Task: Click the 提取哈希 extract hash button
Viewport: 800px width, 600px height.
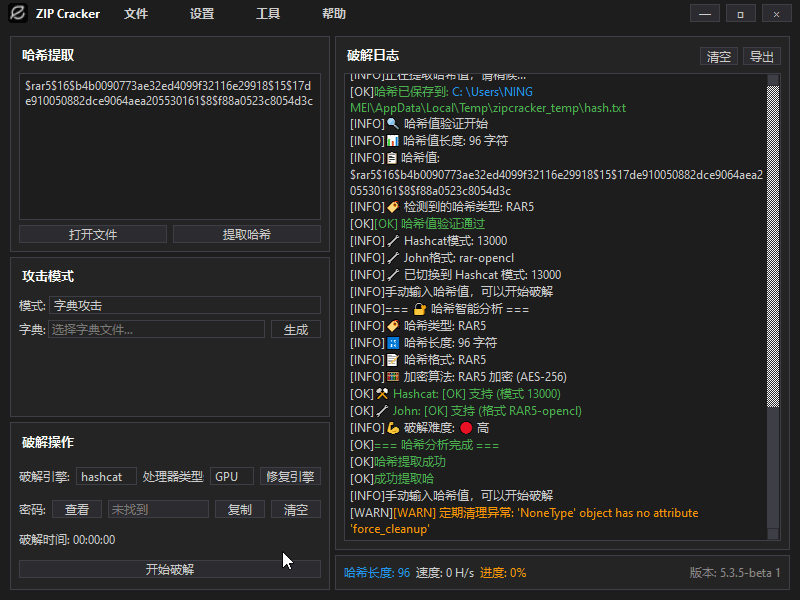Action: tap(246, 234)
